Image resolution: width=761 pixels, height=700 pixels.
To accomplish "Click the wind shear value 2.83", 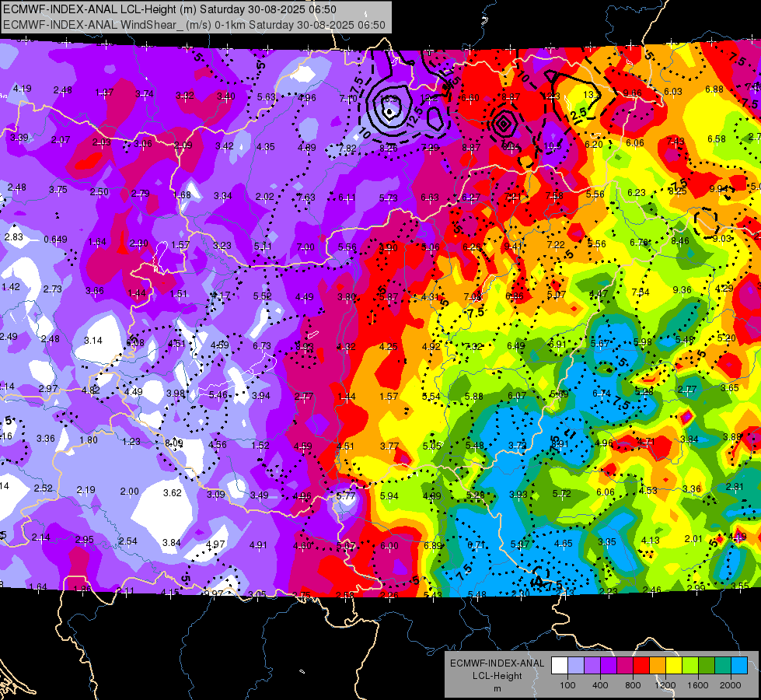I will coord(13,237).
